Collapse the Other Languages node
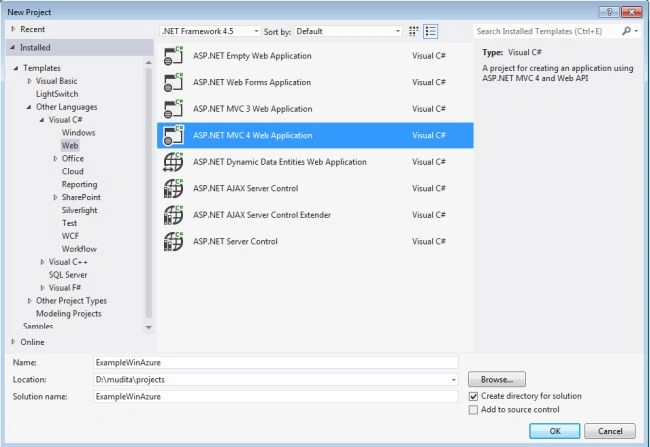The width and height of the screenshot is (650, 447). point(29,107)
